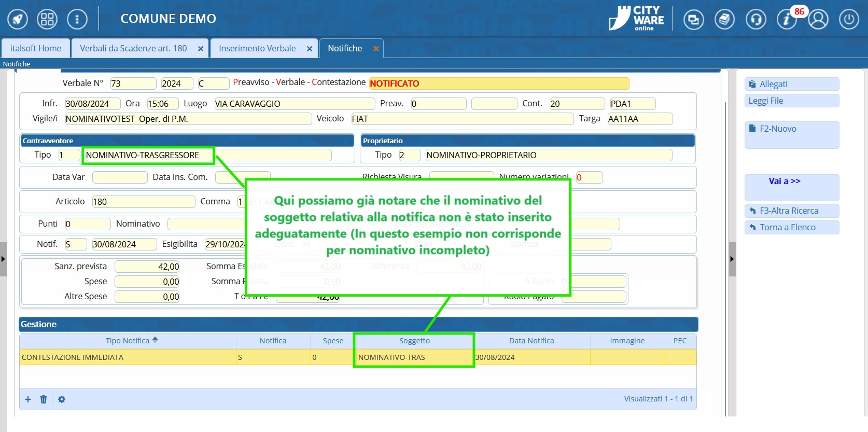
Task: Add a new row with plus icon
Action: pos(28,399)
